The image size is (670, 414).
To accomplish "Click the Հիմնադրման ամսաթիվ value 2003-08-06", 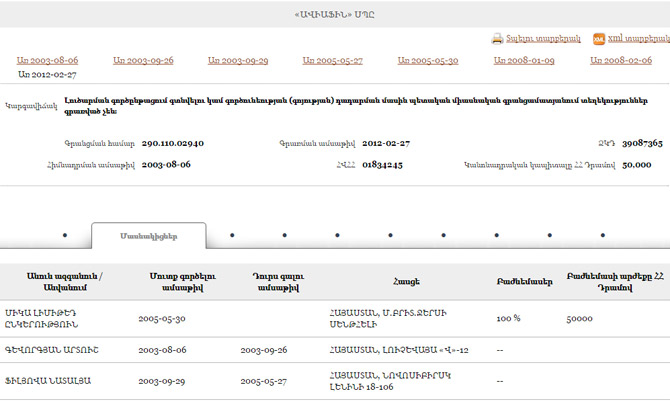I will point(166,164).
